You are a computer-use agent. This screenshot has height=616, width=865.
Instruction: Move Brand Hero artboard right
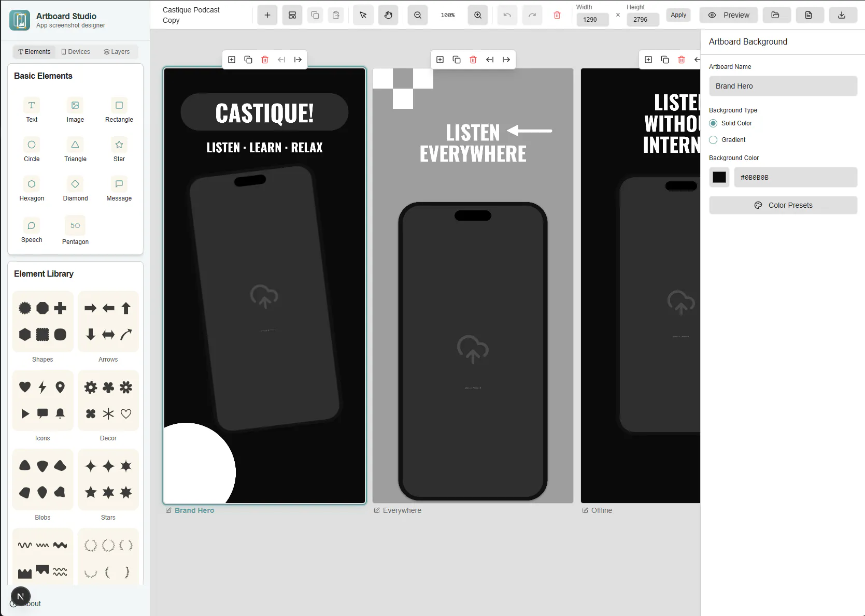coord(298,60)
